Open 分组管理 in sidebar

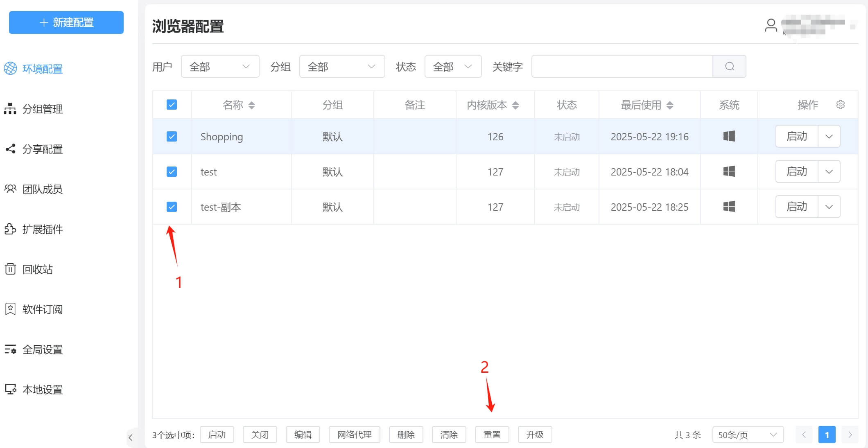[x=42, y=109]
